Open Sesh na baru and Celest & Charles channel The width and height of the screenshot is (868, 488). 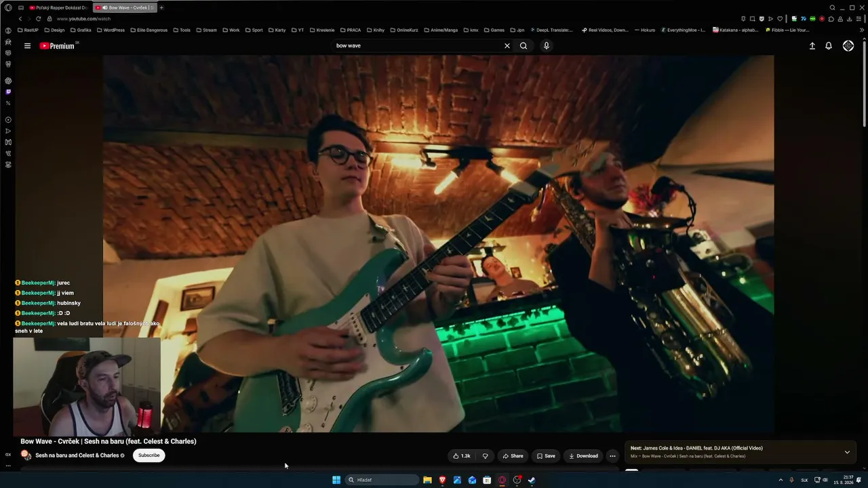[77, 455]
